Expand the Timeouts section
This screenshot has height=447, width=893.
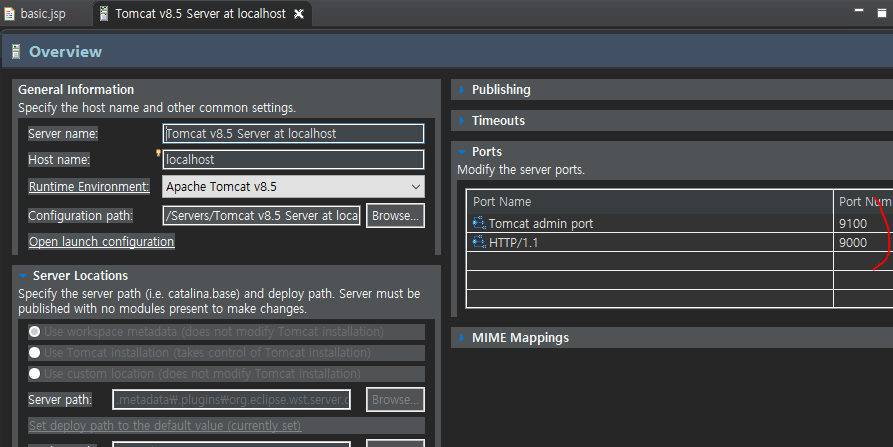[x=462, y=121]
